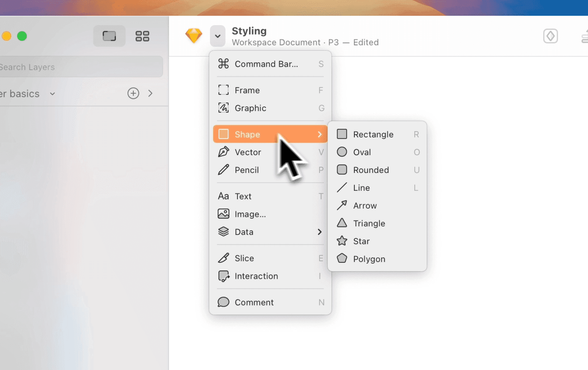588x370 pixels.
Task: Select the Line tool
Action: pos(377,188)
